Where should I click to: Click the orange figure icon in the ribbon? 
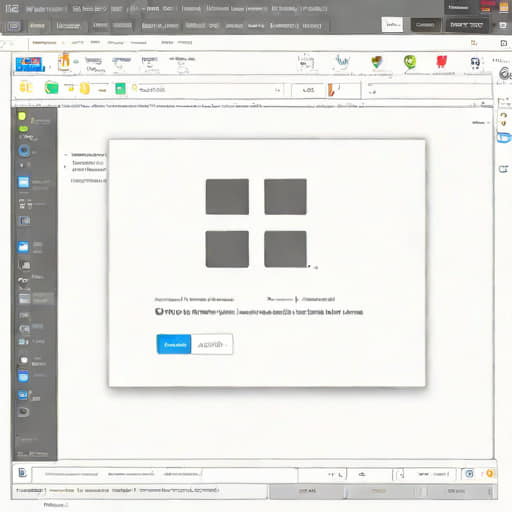(64, 61)
